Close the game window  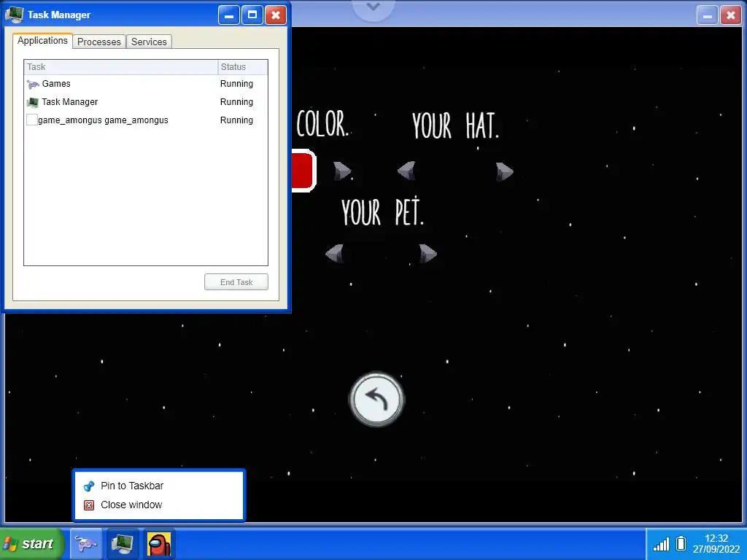730,15
